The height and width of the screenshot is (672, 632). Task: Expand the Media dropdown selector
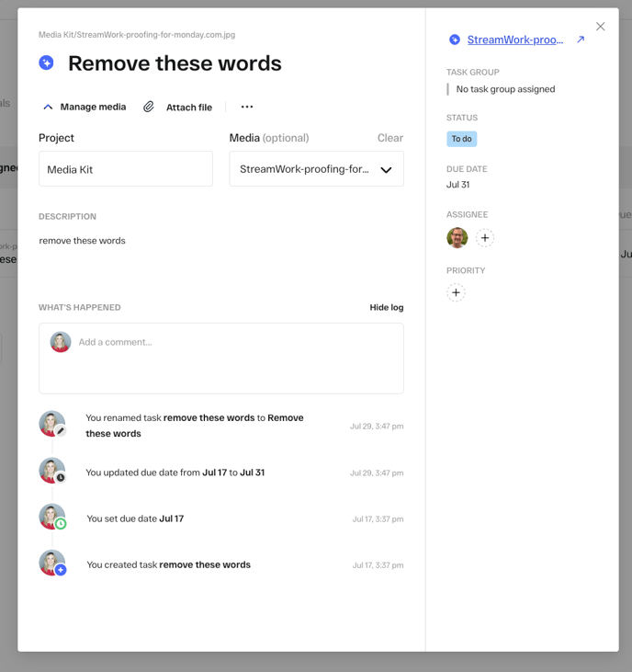click(386, 169)
